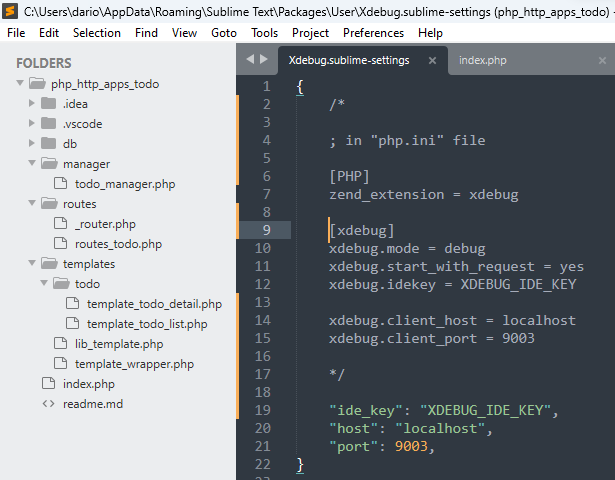This screenshot has width=615, height=480.
Task: Click the "host": "localhost" line
Action: point(411,428)
